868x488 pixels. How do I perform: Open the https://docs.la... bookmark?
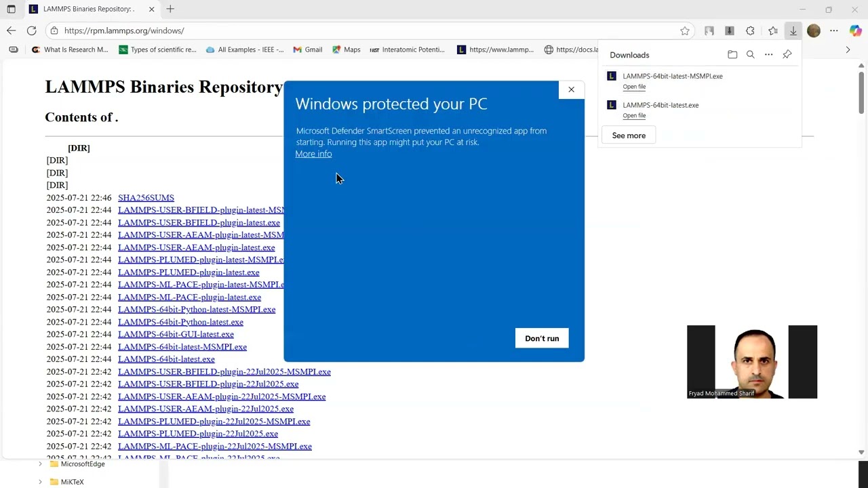point(571,49)
